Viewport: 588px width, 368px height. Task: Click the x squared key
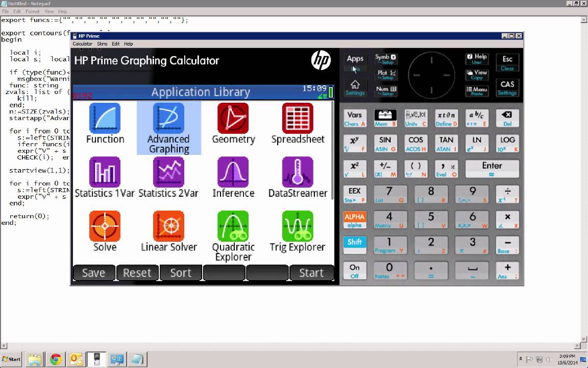pyautogui.click(x=354, y=169)
